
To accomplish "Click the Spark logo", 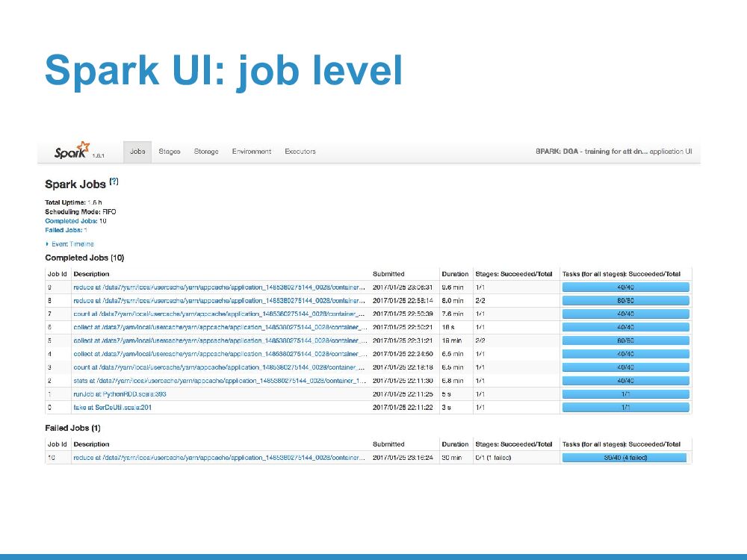I will pyautogui.click(x=72, y=150).
